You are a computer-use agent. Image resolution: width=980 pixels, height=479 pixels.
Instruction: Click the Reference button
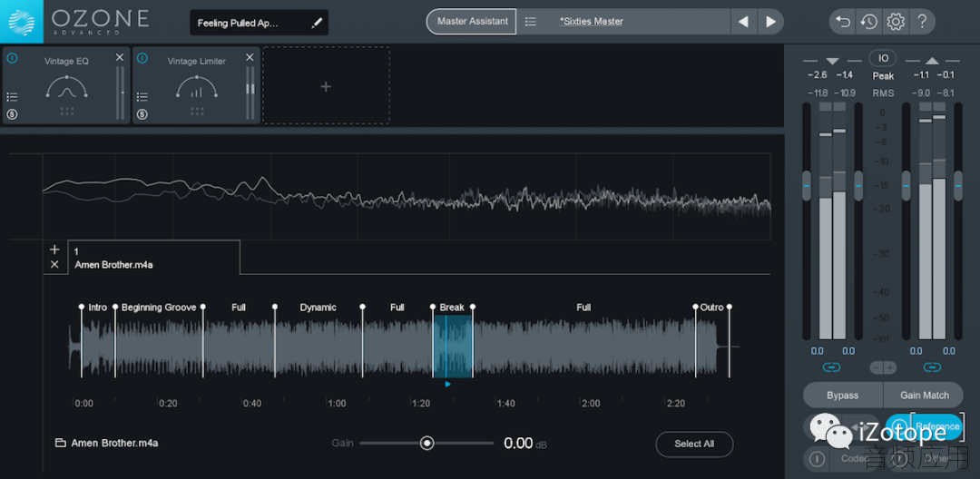[x=925, y=427]
